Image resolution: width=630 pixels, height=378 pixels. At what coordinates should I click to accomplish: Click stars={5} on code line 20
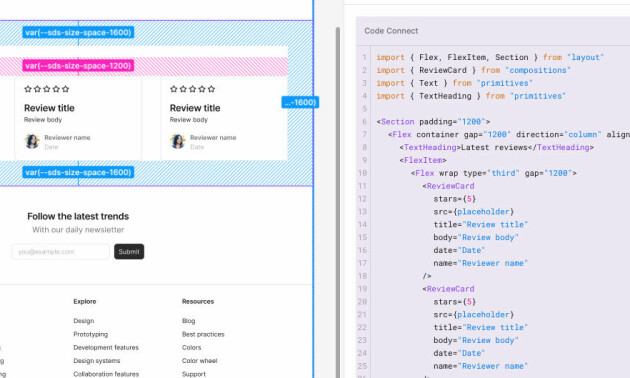(x=454, y=302)
